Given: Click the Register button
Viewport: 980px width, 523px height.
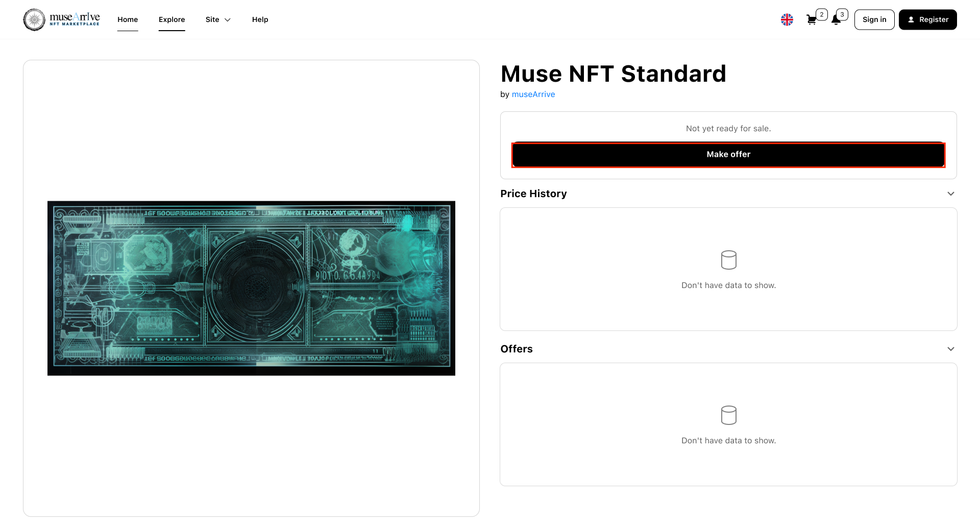Looking at the screenshot, I should point(927,19).
